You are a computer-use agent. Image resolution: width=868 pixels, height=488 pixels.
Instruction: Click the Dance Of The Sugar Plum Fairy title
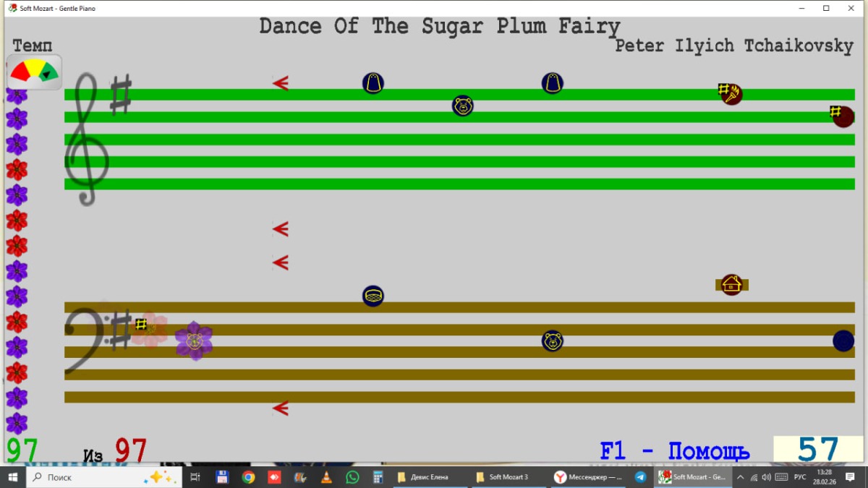[x=440, y=27]
